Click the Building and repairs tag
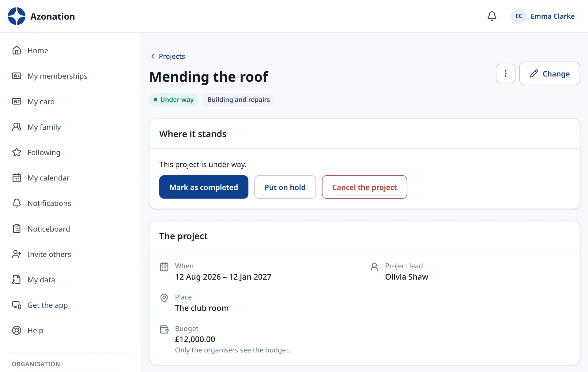The height and width of the screenshot is (372, 588). tap(239, 100)
